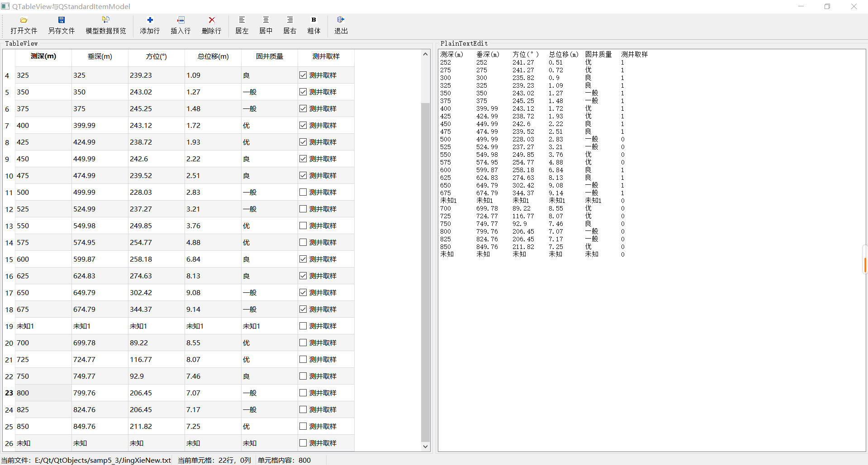Exit the application via 退出
This screenshot has height=465, width=868.
341,25
